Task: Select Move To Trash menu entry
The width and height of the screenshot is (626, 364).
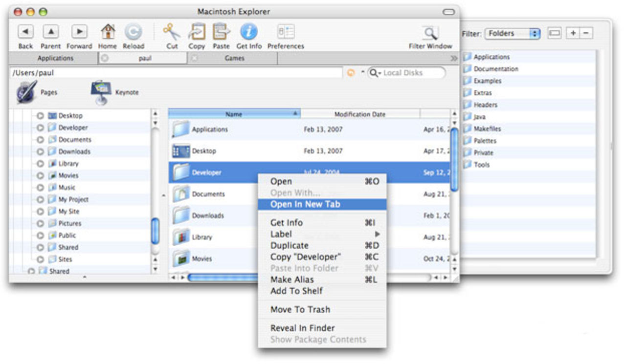Action: [300, 309]
